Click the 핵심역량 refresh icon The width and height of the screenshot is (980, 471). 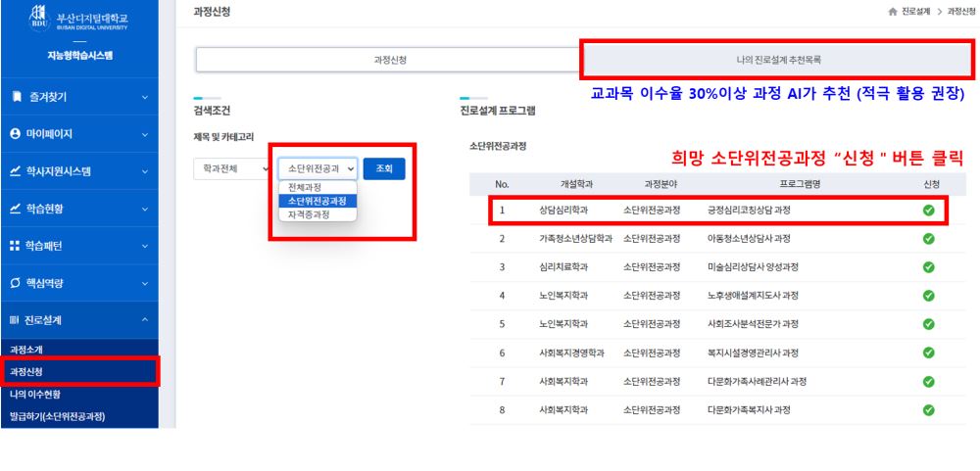coord(17,283)
